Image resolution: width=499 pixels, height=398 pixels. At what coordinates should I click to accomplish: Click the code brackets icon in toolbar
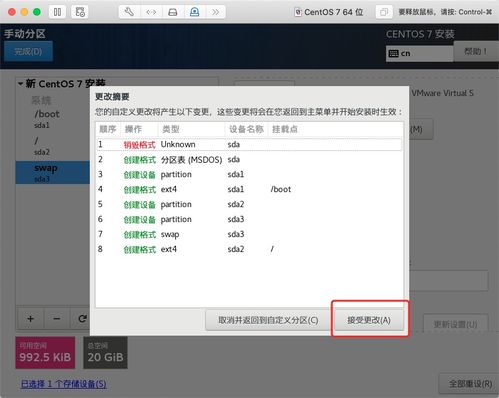(151, 12)
